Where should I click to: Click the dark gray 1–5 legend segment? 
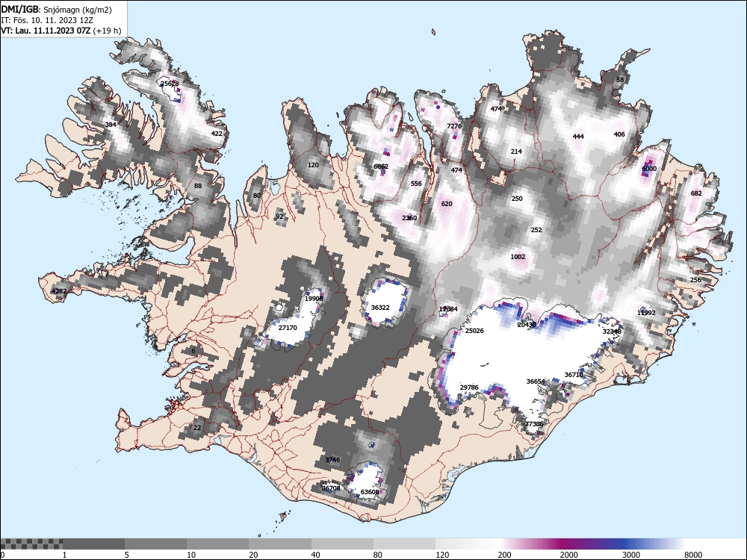[94, 544]
